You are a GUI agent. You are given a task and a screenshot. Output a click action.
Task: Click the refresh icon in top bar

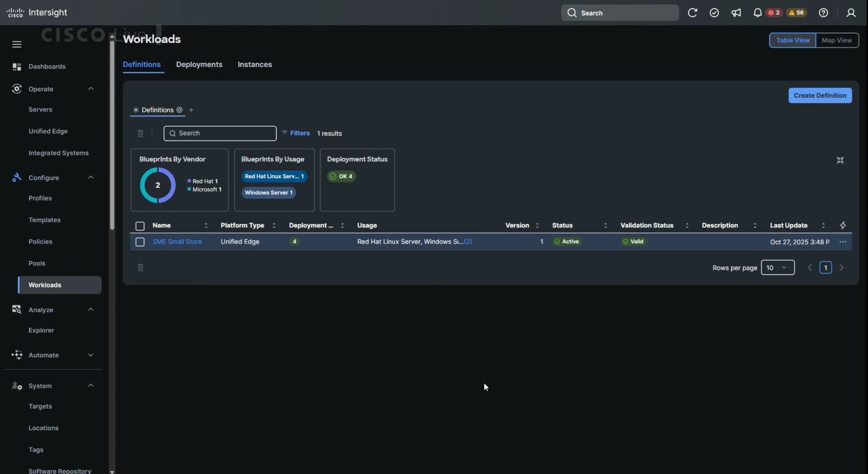point(692,13)
